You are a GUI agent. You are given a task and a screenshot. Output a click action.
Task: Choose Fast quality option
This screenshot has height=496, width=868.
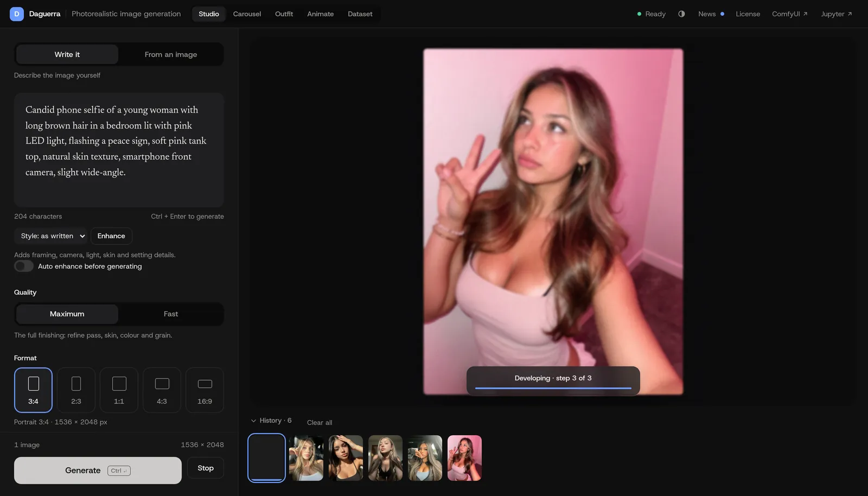tap(170, 314)
